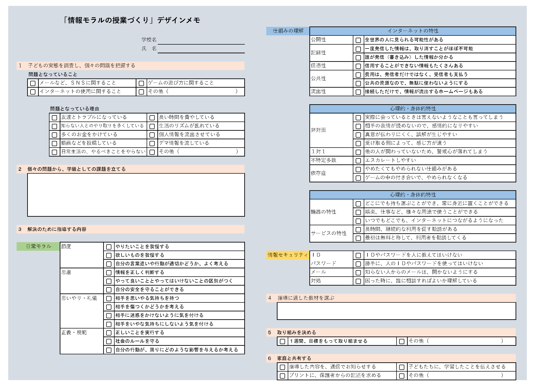Tick '１週間、目標をもって取り組ませる'

[x=283, y=342]
